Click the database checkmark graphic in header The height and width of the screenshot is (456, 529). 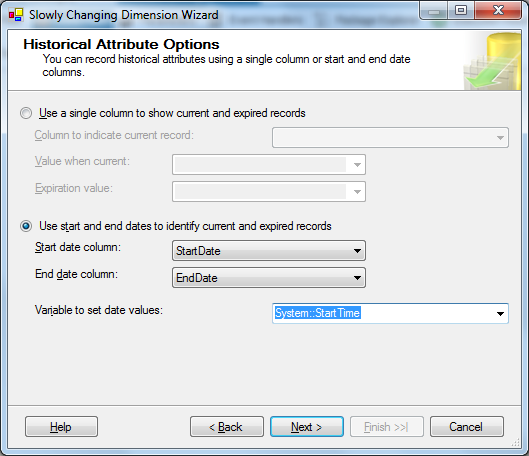tap(492, 61)
